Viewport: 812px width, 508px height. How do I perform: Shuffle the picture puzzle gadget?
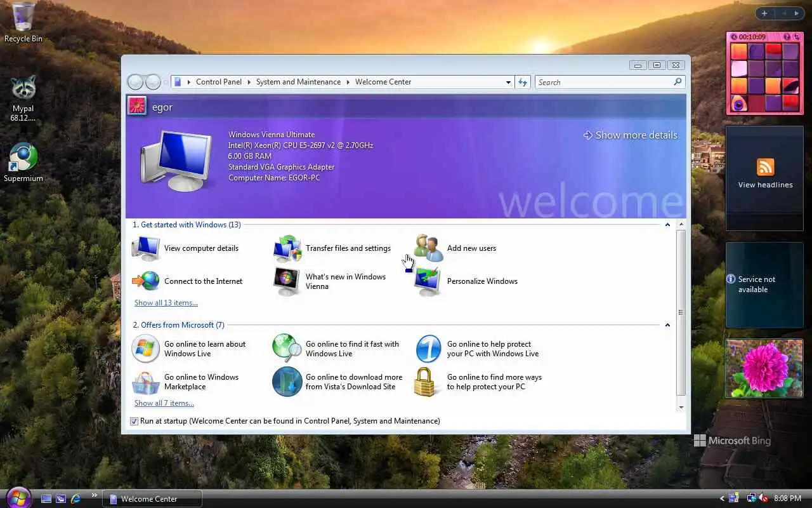[x=797, y=37]
